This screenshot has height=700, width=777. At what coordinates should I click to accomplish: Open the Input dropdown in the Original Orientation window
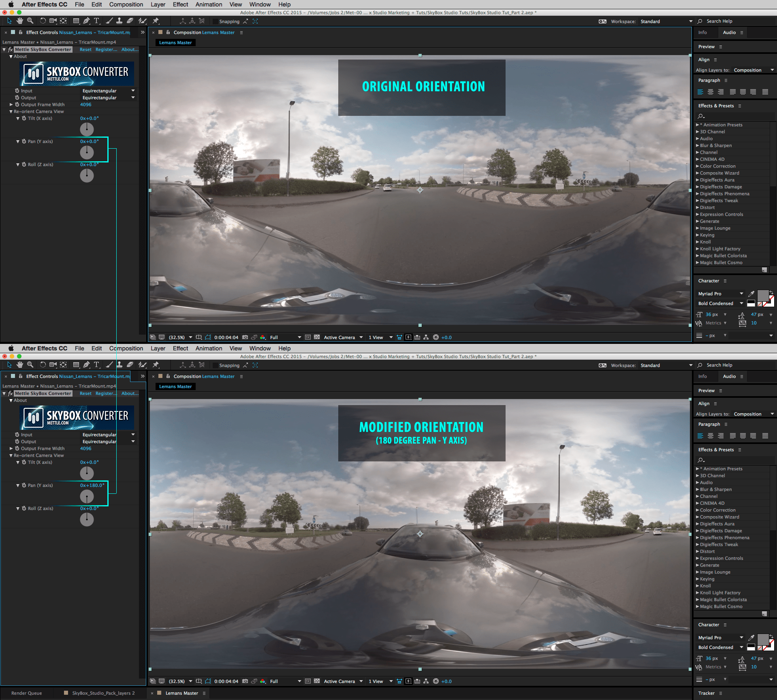point(109,91)
